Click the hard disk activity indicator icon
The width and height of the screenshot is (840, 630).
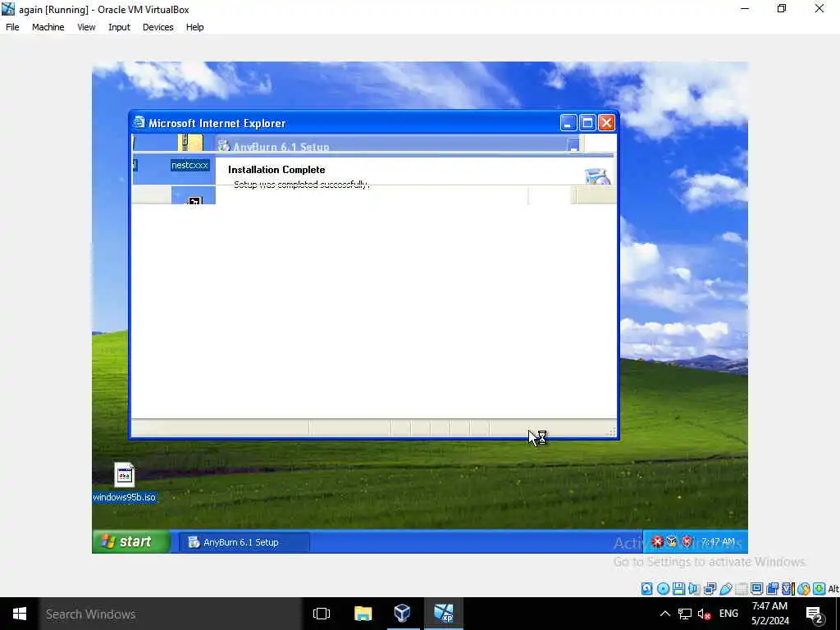(647, 589)
